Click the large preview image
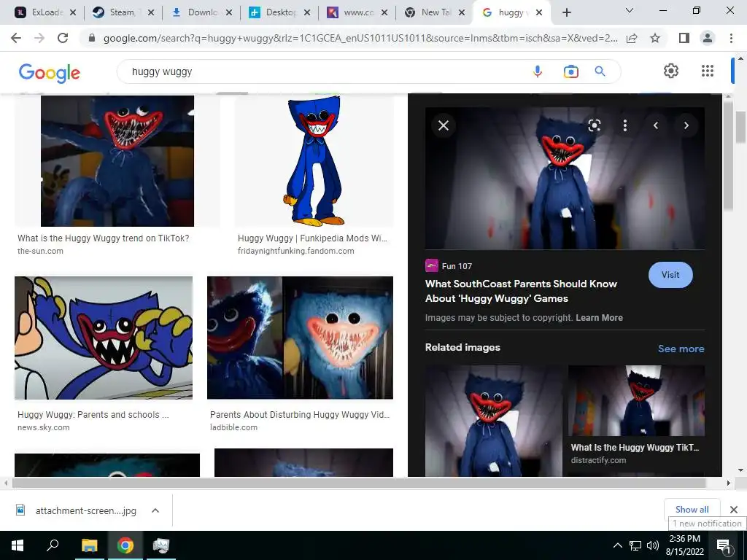Viewport: 747px width, 560px height. [x=565, y=178]
